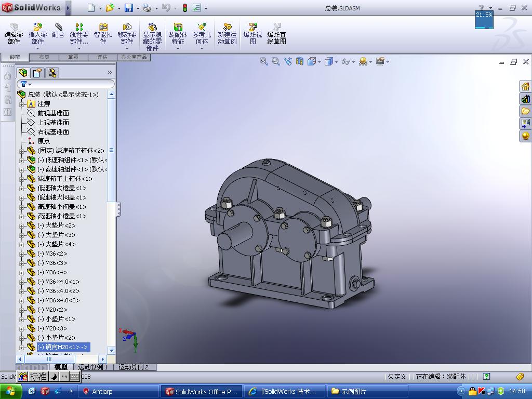Open the Design Library icon in task pane
The width and height of the screenshot is (532, 399).
coord(525,99)
